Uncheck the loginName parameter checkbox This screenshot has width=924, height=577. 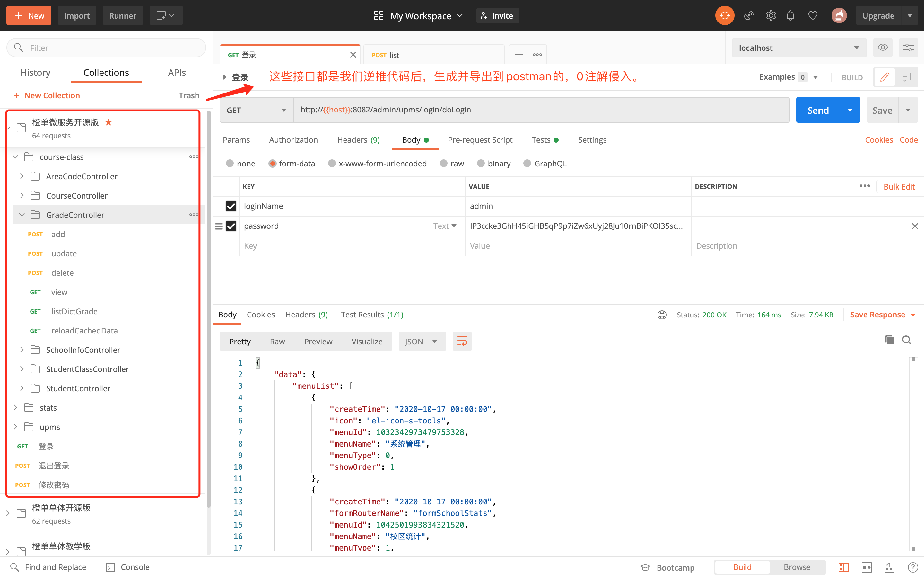click(231, 206)
